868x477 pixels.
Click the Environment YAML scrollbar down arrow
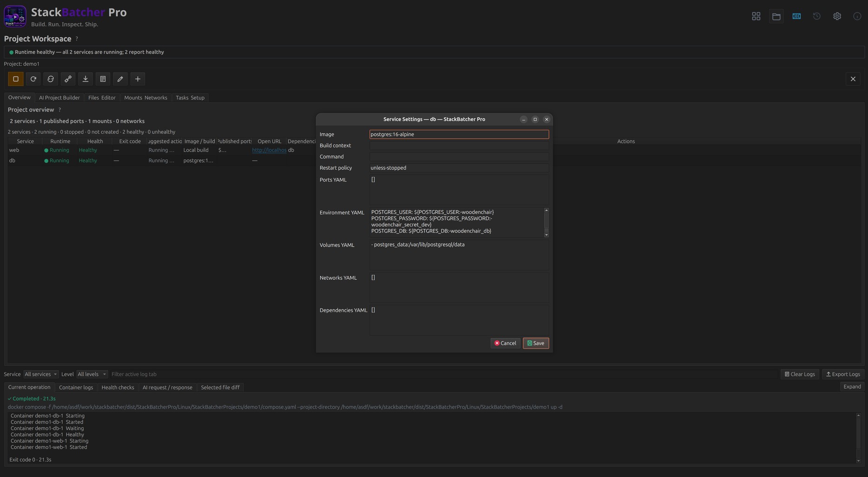click(546, 235)
